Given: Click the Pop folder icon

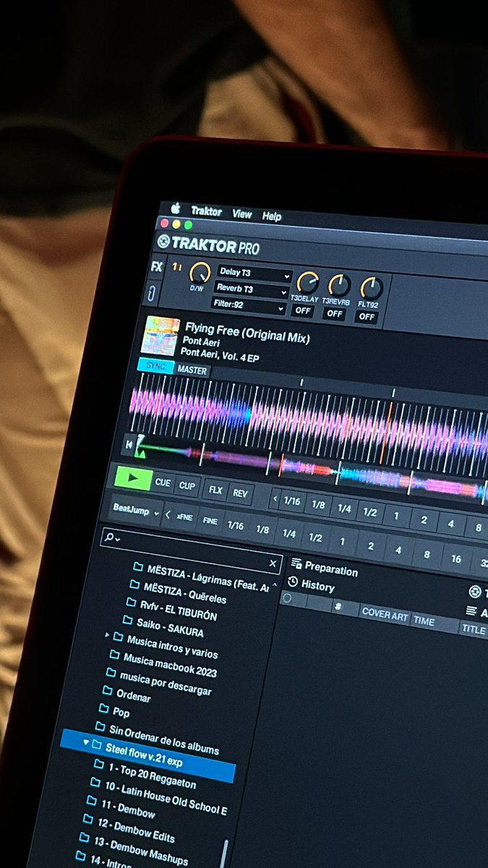Looking at the screenshot, I should [103, 709].
